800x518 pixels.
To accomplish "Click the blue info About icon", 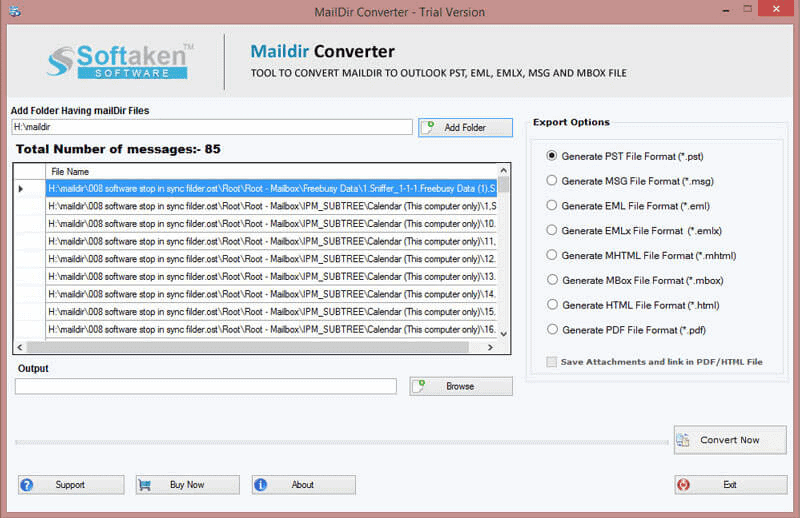I will click(260, 485).
